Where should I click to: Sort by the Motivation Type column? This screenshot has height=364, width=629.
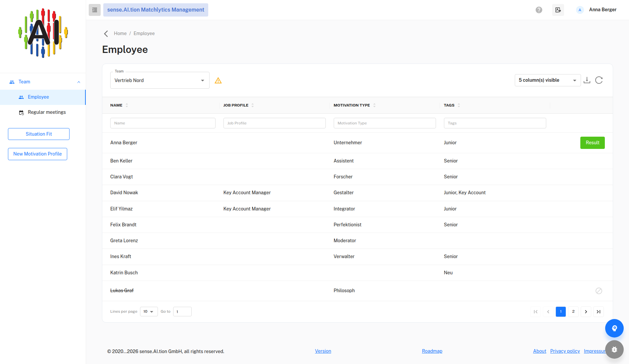click(x=352, y=105)
